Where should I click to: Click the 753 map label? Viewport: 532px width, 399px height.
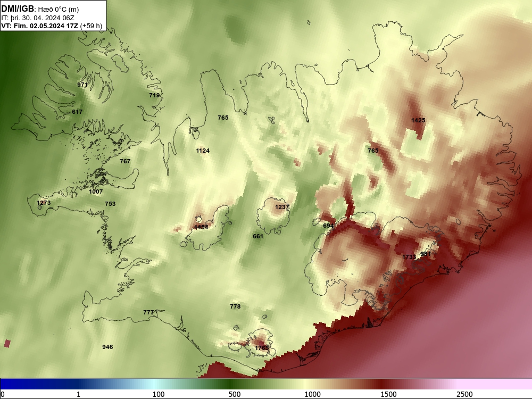pyautogui.click(x=110, y=204)
